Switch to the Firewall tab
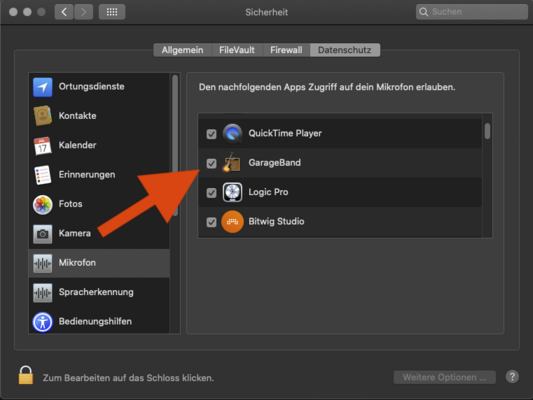Screen dimensions: 533x400 click(x=286, y=50)
